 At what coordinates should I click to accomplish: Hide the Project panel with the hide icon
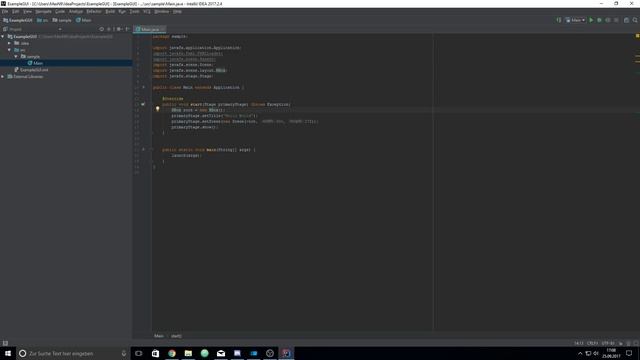128,29
